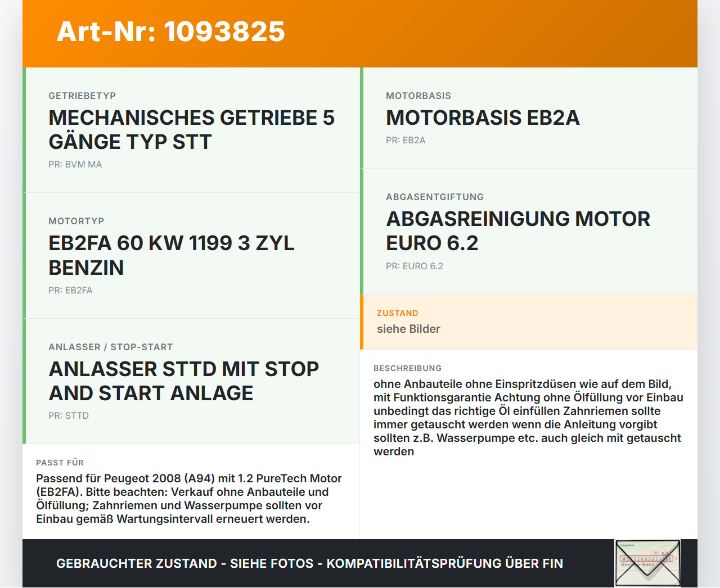Open the envelope thumbnail image in footer
This screenshot has height=588, width=720.
click(x=648, y=563)
